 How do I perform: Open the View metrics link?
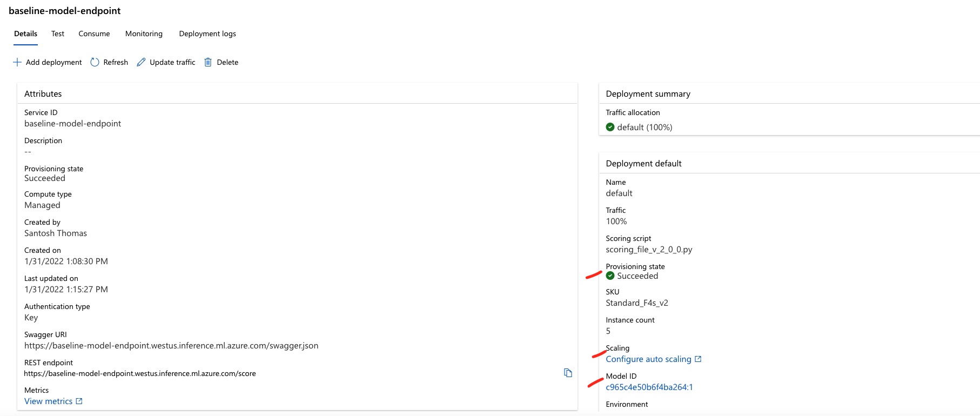[48, 401]
